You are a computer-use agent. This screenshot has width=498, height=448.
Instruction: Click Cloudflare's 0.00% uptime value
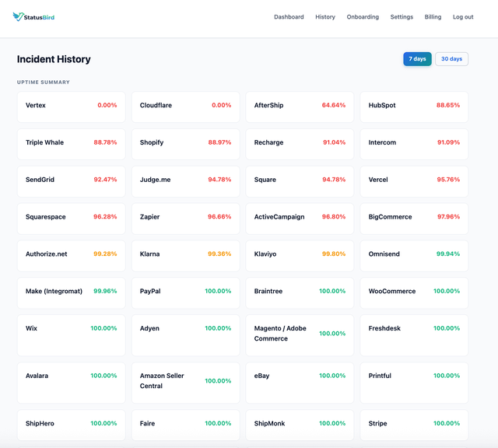tap(221, 105)
